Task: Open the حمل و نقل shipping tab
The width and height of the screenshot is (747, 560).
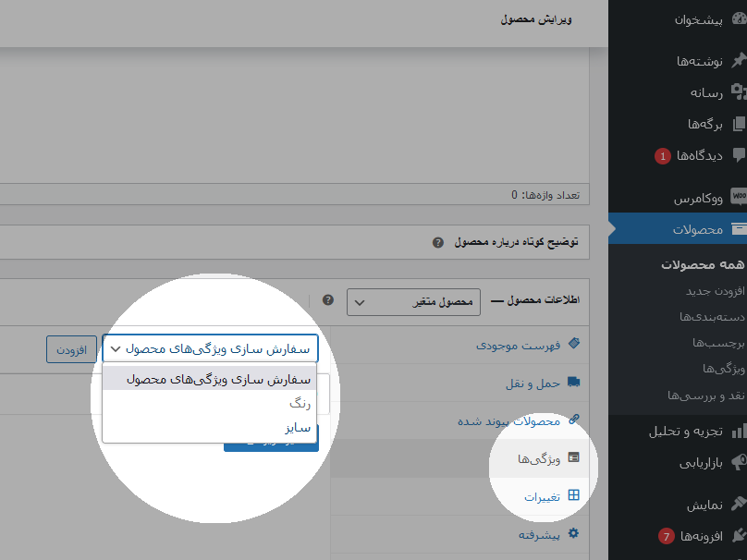Action: pyautogui.click(x=530, y=383)
